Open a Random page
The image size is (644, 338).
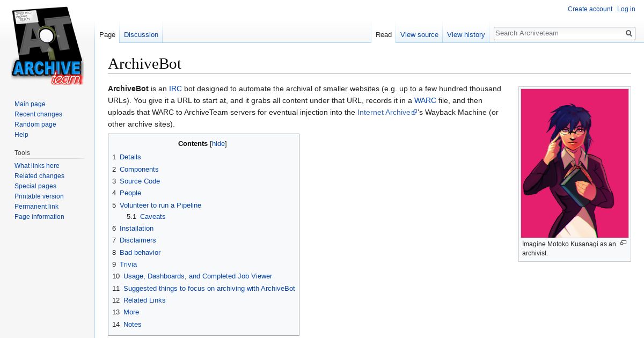[35, 124]
